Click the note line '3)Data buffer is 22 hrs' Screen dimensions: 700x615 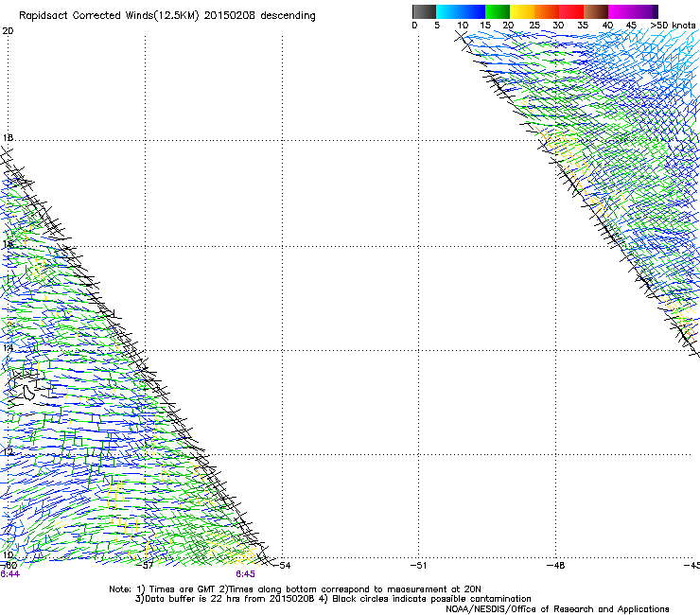[333, 599]
